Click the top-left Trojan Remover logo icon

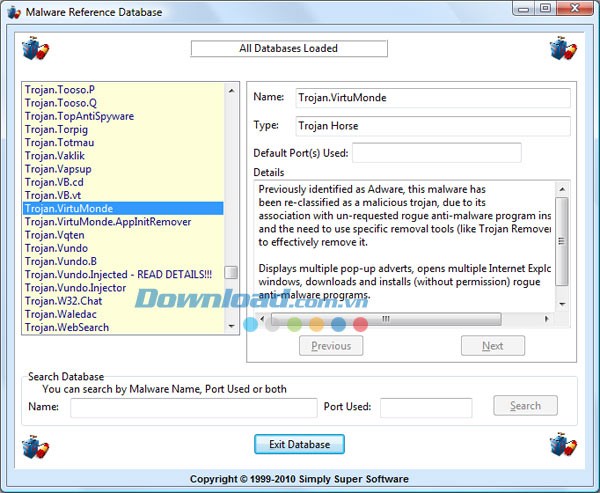(x=36, y=48)
